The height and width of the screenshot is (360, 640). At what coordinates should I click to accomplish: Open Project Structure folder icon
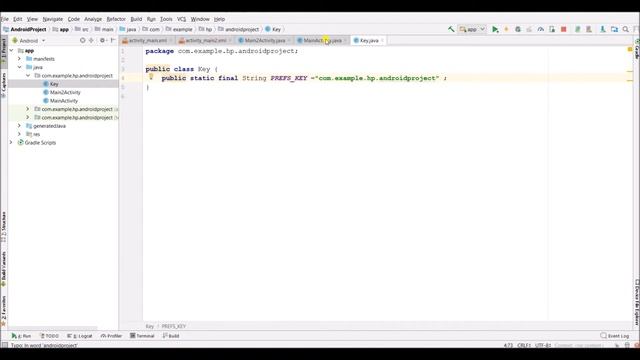pyautogui.click(x=614, y=29)
